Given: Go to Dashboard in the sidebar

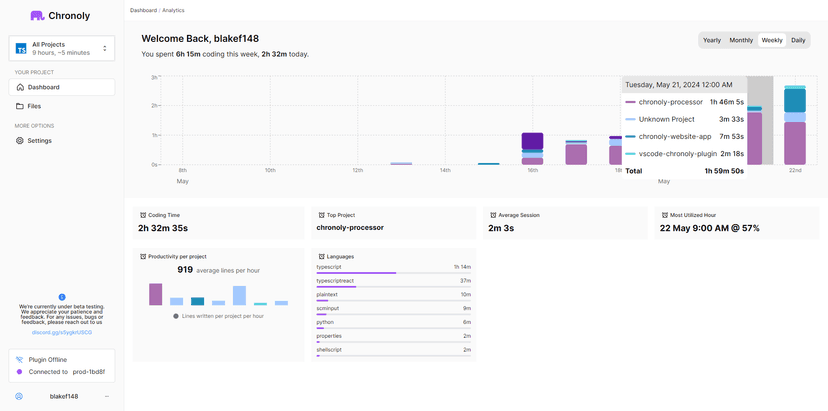Looking at the screenshot, I should pos(62,87).
